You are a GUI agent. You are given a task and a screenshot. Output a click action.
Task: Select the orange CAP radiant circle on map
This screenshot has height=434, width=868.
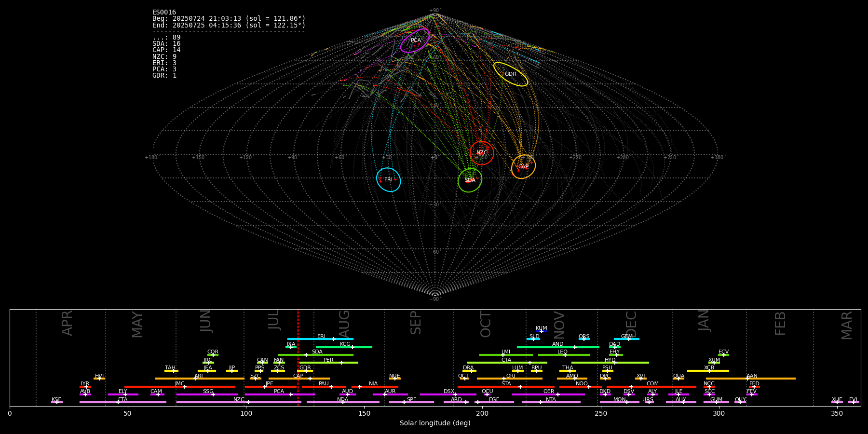523,167
